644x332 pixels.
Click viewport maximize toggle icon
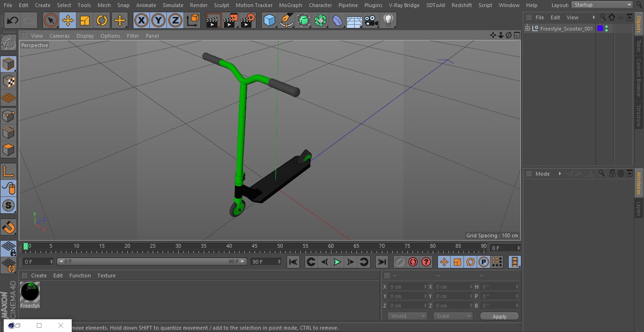pos(517,35)
